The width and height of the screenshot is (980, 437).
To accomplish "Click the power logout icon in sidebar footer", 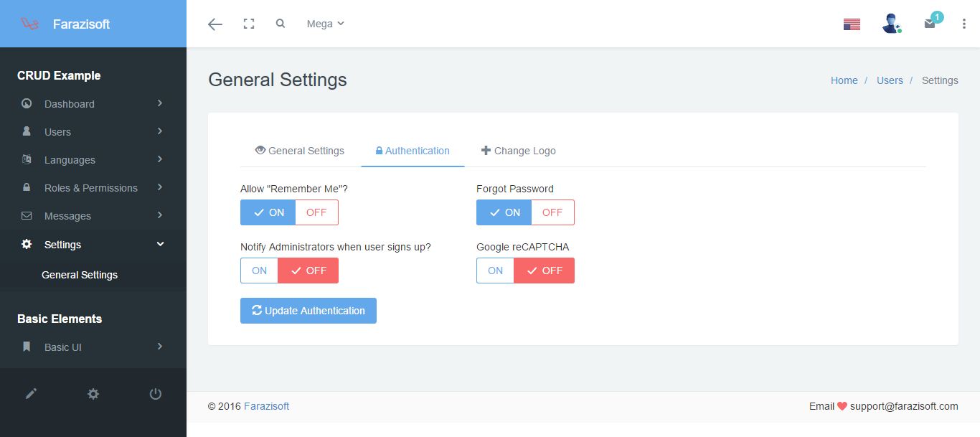I will pyautogui.click(x=155, y=394).
